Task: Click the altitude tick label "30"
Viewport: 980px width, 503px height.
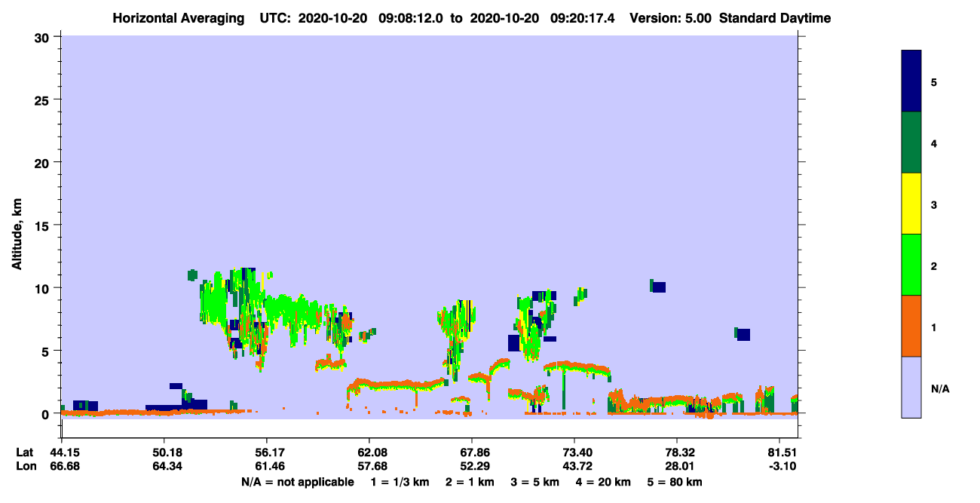Action: [x=44, y=37]
